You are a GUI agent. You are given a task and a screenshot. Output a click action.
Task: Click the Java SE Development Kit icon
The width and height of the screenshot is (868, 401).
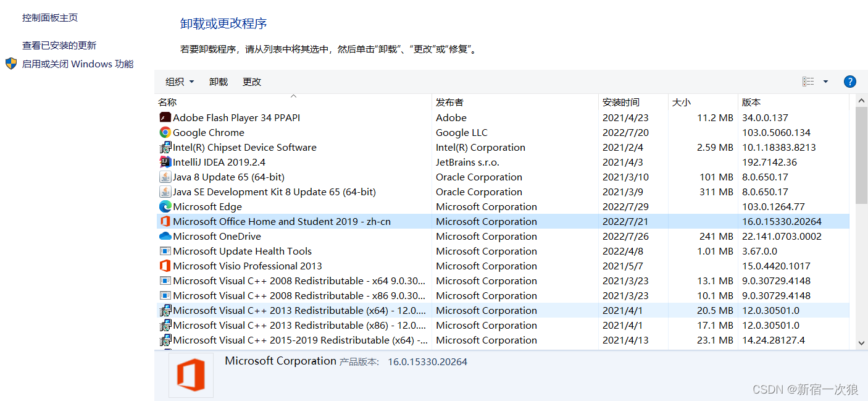coord(165,192)
